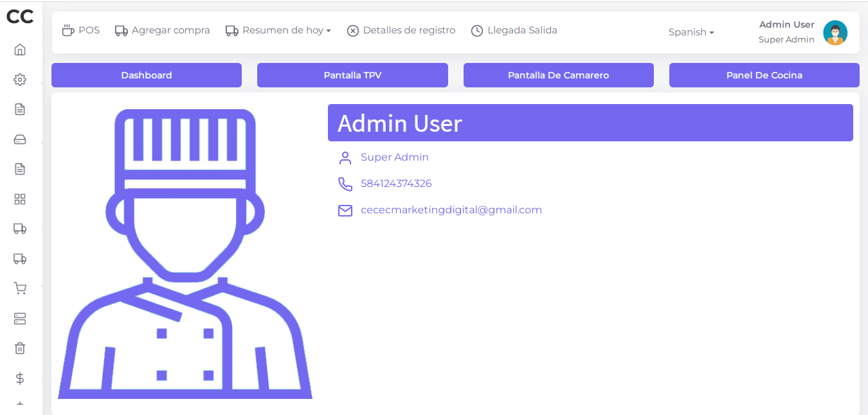This screenshot has width=868, height=415.
Task: Select Agregar compra in the top bar
Action: pyautogui.click(x=163, y=30)
